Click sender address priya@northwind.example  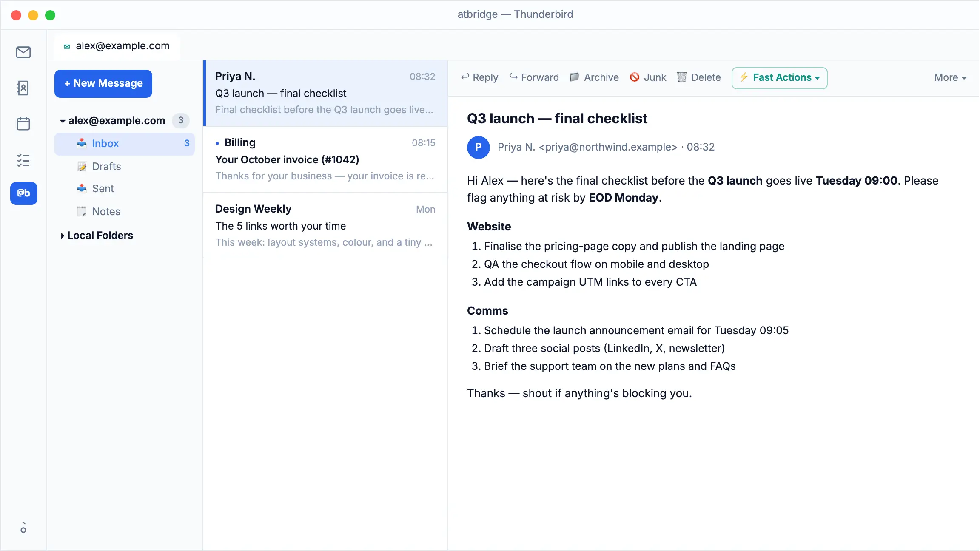tap(608, 147)
